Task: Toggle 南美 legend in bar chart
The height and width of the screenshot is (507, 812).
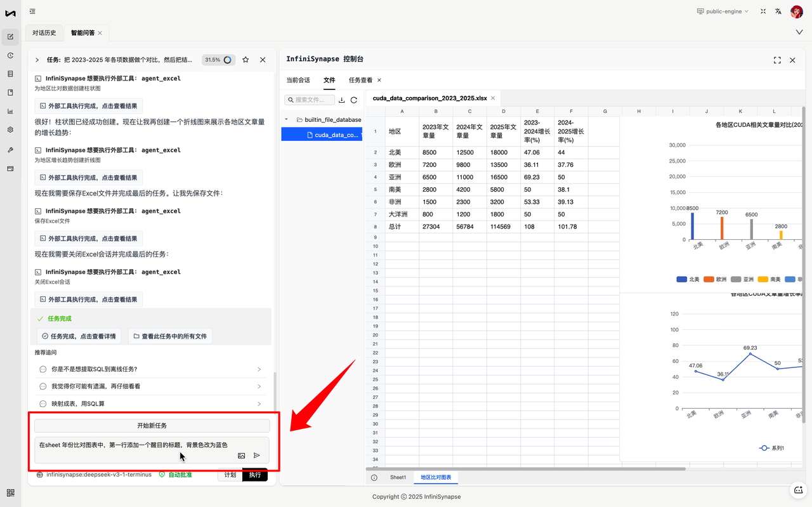Action: 769,279
